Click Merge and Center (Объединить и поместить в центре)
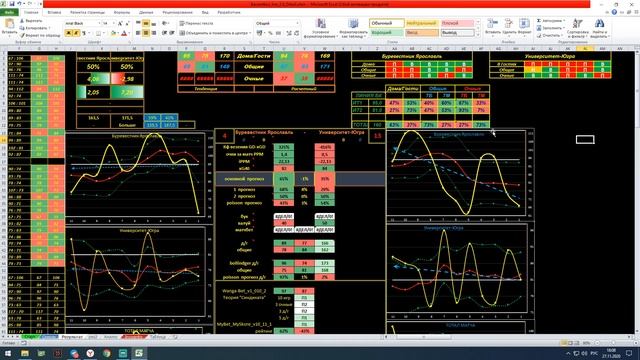640x360 pixels. [215, 33]
